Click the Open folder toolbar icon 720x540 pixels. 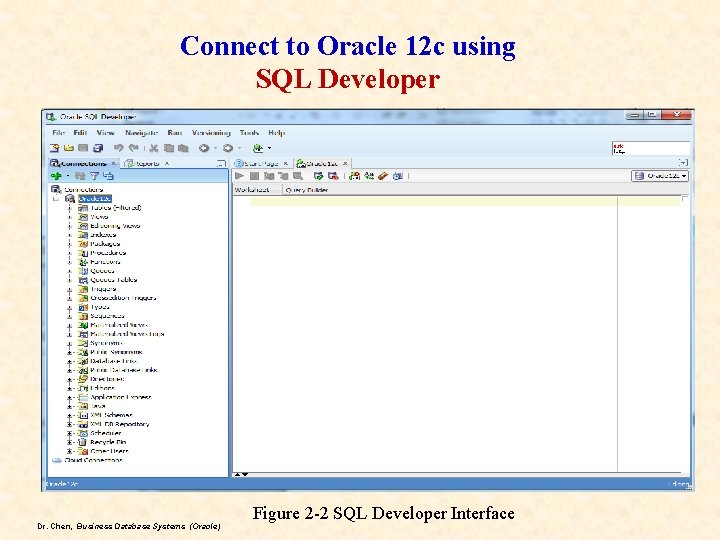click(69, 148)
